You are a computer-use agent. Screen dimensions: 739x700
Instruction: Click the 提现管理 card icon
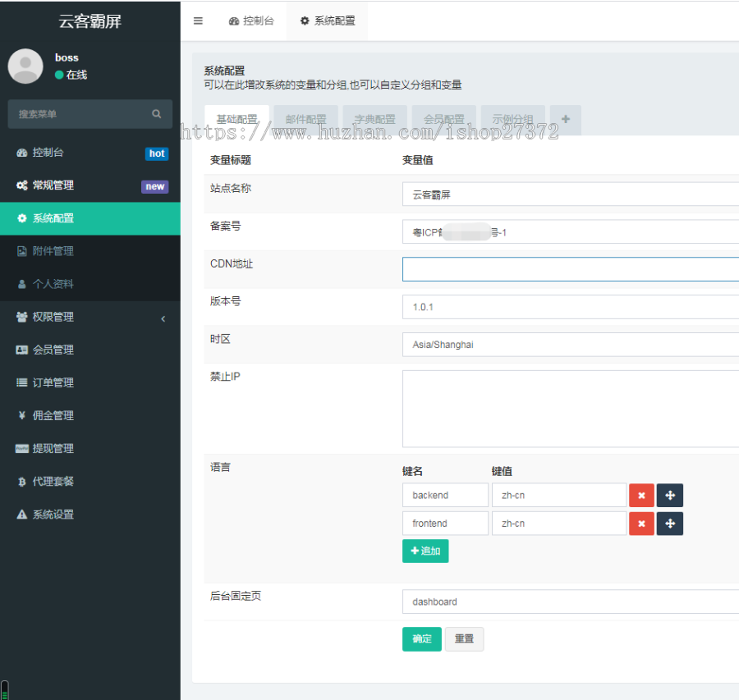[21, 448]
